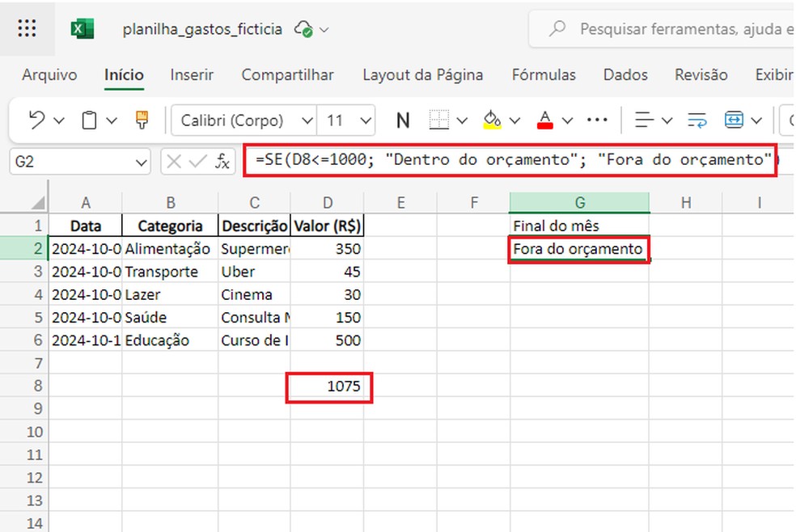Select the Cinema cell
Viewport: 796px width, 532px height.
pyautogui.click(x=254, y=294)
